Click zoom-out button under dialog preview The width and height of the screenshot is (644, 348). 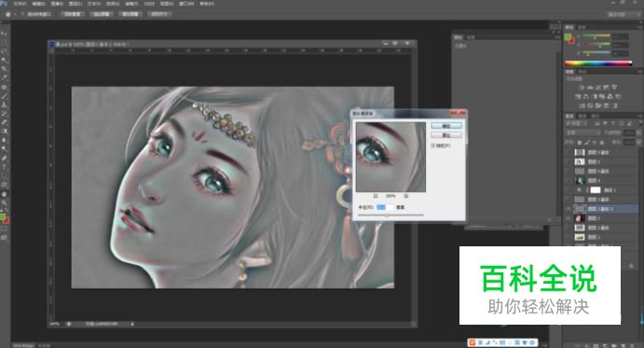pos(376,196)
